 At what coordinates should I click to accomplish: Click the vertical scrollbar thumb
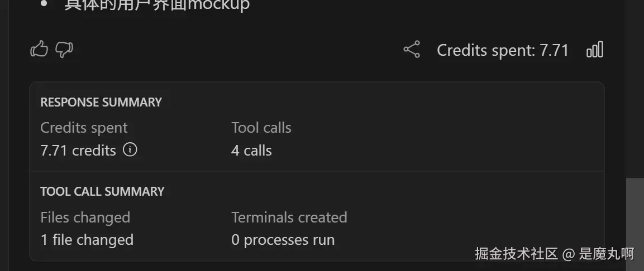point(635,223)
